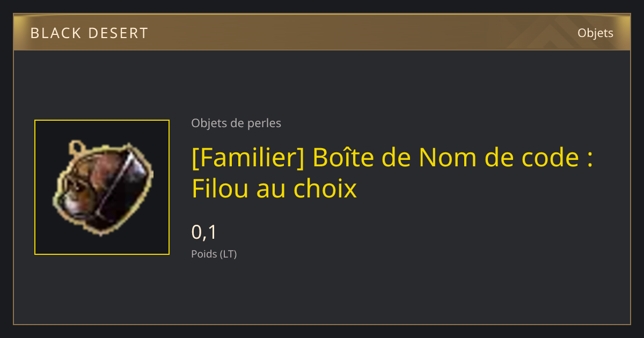Open the BLACK DESERT header title
The height and width of the screenshot is (338, 644).
tap(89, 33)
